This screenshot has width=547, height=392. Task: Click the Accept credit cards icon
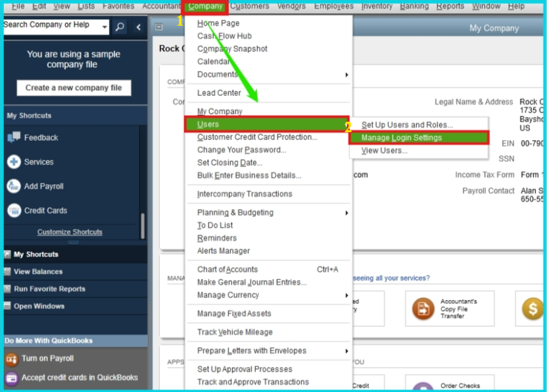tap(11, 378)
